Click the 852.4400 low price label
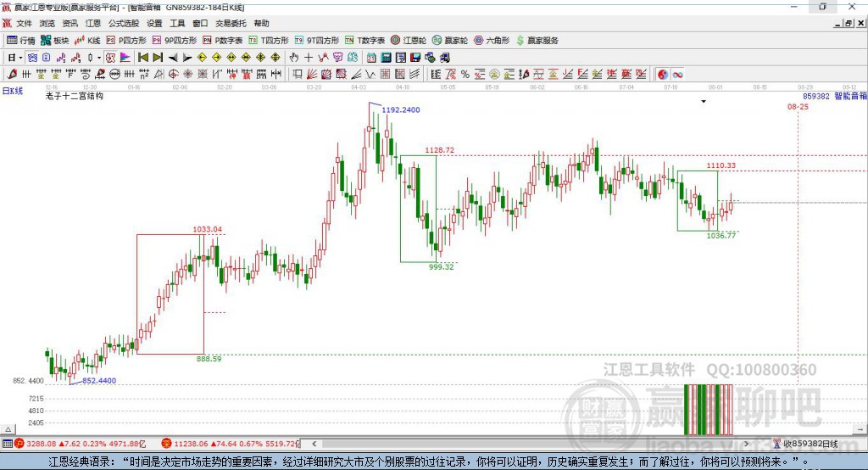Viewport: 868px width, 470px height. click(x=99, y=380)
